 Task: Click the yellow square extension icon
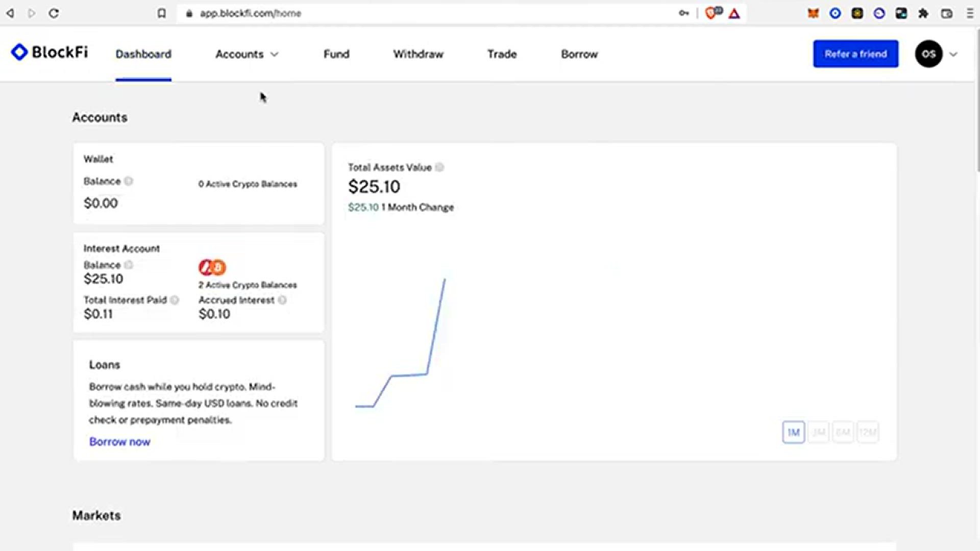tap(857, 13)
